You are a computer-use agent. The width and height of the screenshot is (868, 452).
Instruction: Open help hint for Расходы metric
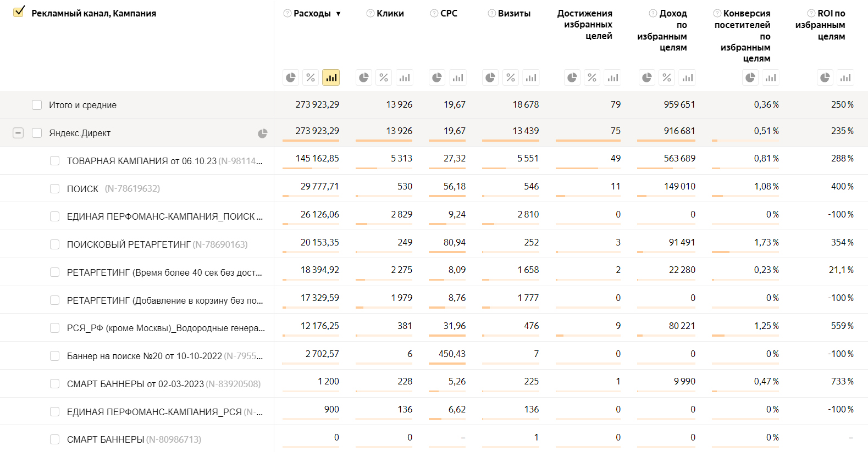(x=287, y=13)
